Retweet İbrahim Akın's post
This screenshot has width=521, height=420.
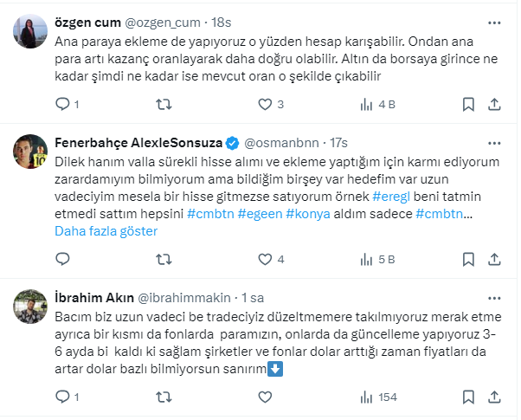[162, 397]
